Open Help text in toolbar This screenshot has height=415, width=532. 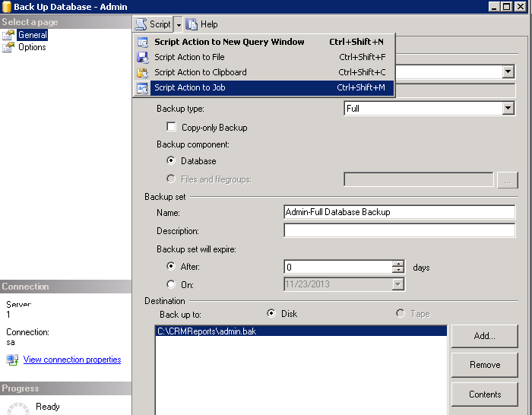point(209,24)
